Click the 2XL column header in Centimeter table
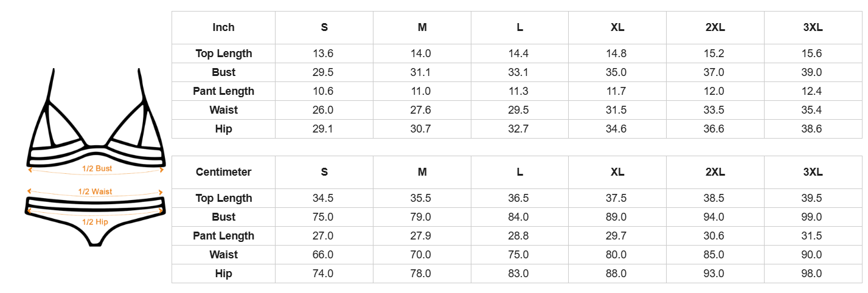This screenshot has width=868, height=293. click(715, 172)
